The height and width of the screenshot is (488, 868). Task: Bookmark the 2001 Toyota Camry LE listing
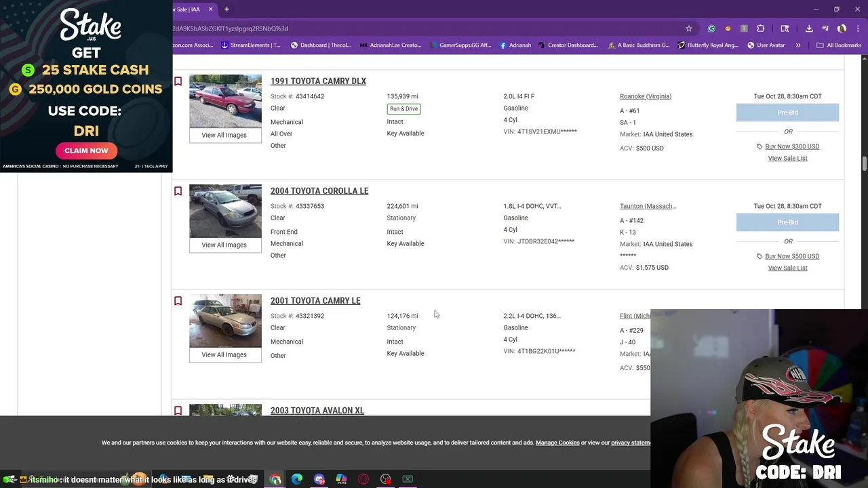(x=178, y=301)
